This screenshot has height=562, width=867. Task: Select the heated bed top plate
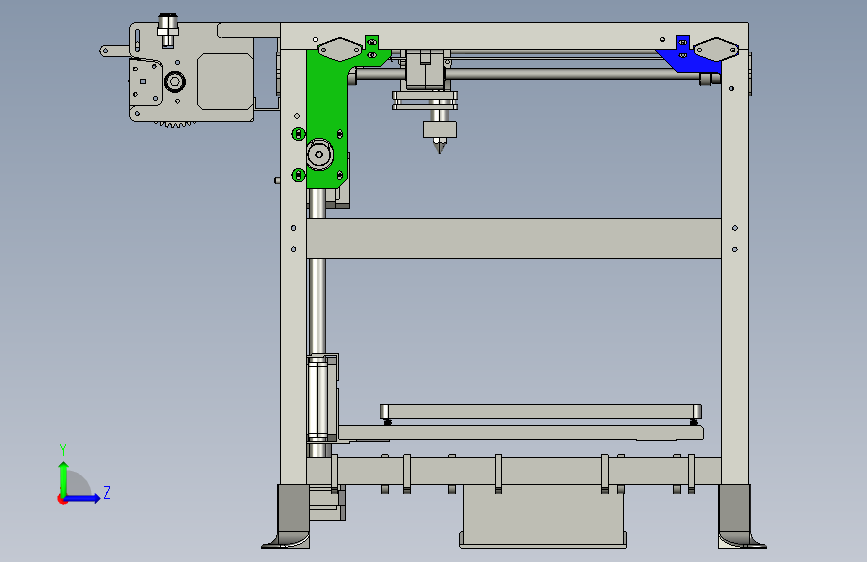tap(541, 412)
